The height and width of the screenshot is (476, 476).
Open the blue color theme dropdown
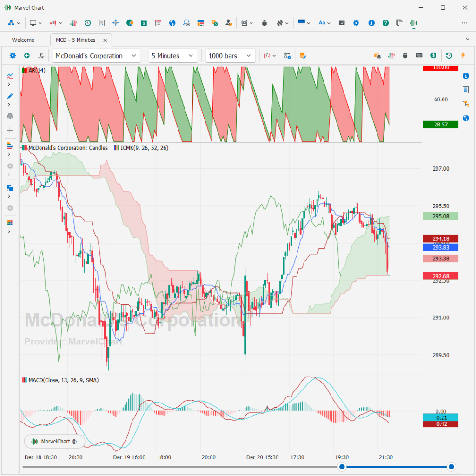(x=304, y=23)
